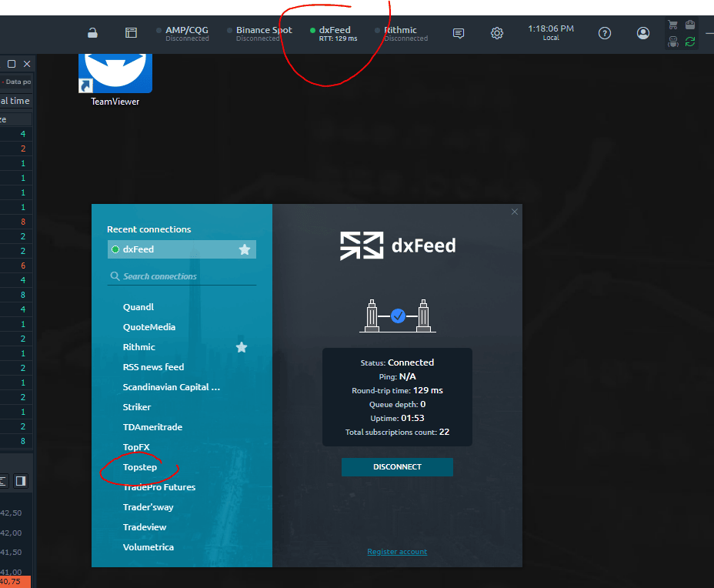Click the DISCONNECT button
Viewport: 714px width, 588px height.
(x=397, y=467)
